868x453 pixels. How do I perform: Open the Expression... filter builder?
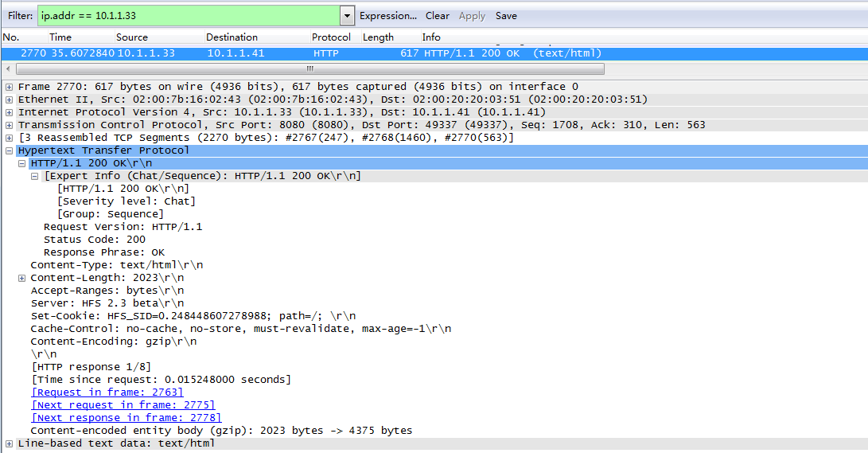tap(388, 16)
